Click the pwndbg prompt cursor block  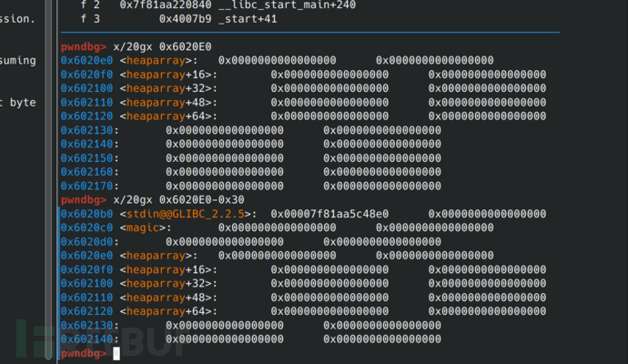pos(116,354)
